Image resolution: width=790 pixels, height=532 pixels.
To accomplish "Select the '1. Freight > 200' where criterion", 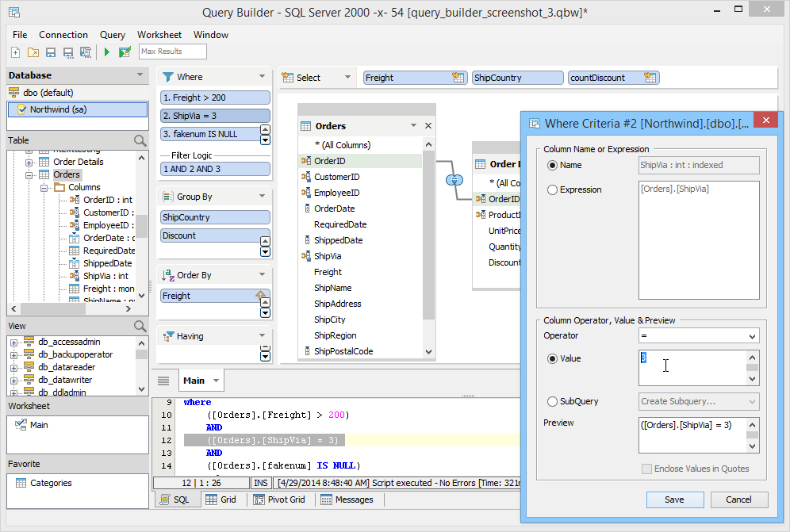I will (x=215, y=98).
